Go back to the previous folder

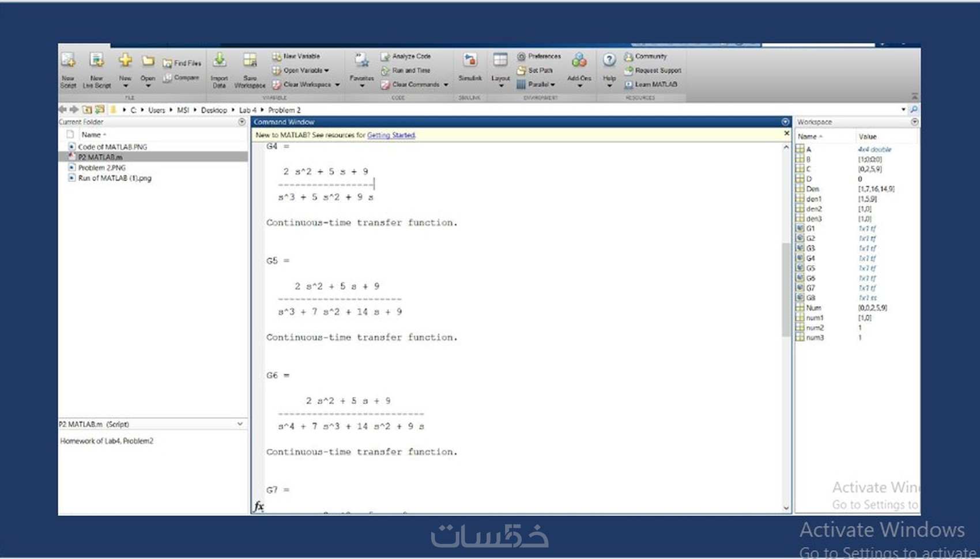[62, 109]
